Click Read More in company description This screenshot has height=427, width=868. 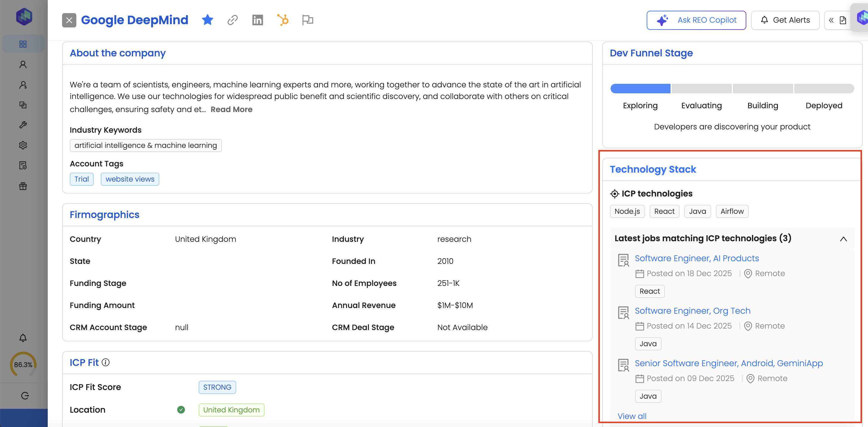tap(231, 109)
